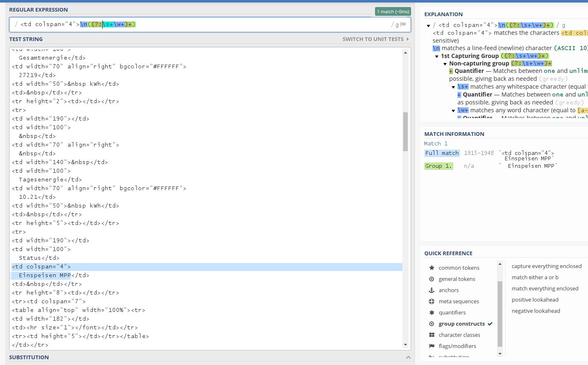Viewport: 588px width, 365px height.
Task: Select the group constructs reference
Action: pyautogui.click(x=462, y=324)
